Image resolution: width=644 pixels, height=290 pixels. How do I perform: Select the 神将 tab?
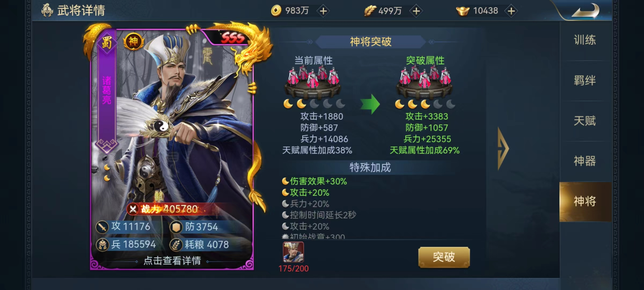point(585,201)
